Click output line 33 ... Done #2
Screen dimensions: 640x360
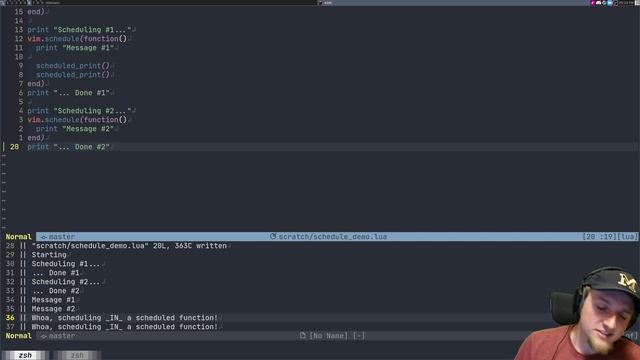click(x=56, y=291)
